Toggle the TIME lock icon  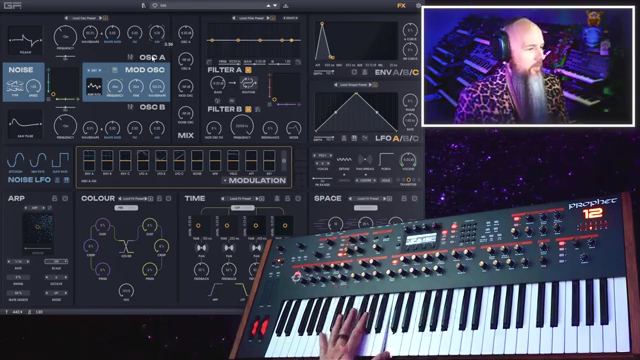(287, 198)
